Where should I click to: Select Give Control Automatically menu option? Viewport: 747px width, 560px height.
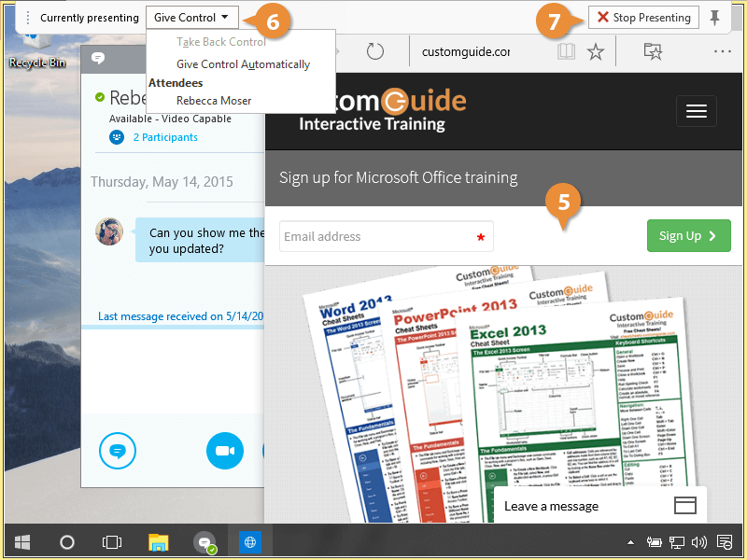(x=243, y=64)
